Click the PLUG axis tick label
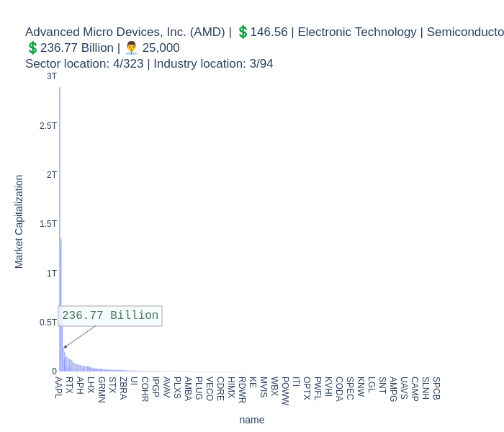Screen dimensions: 504x432 199,388
